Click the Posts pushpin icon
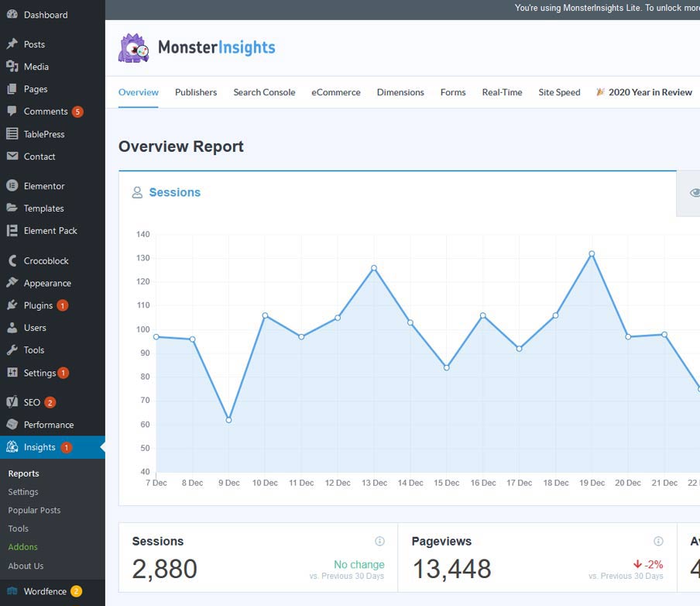 (x=12, y=44)
